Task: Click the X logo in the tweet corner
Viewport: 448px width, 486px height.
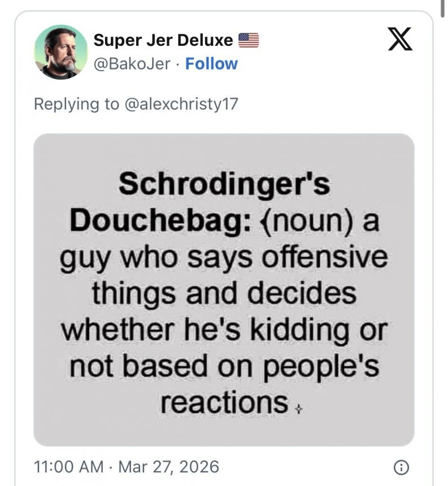Action: point(399,41)
